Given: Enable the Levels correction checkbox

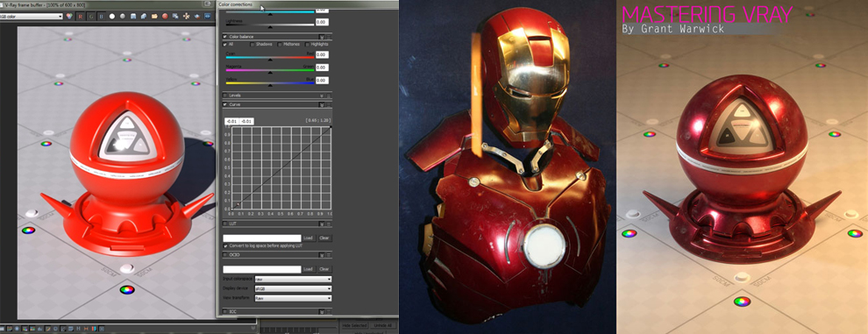Looking at the screenshot, I should (224, 96).
